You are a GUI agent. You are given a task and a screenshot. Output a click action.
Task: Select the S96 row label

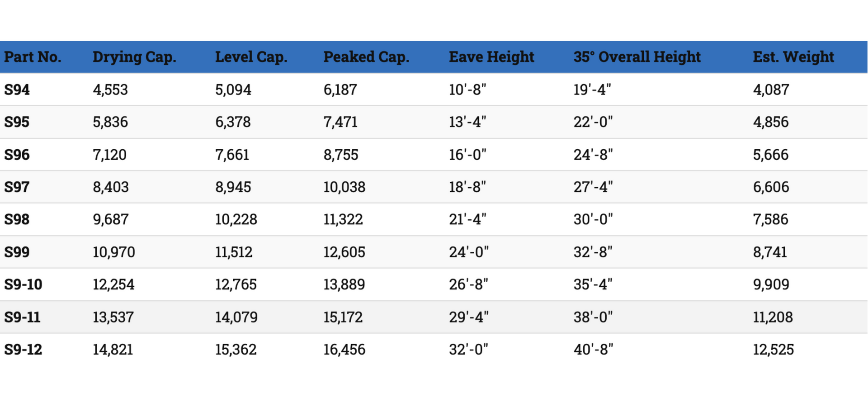pos(17,155)
